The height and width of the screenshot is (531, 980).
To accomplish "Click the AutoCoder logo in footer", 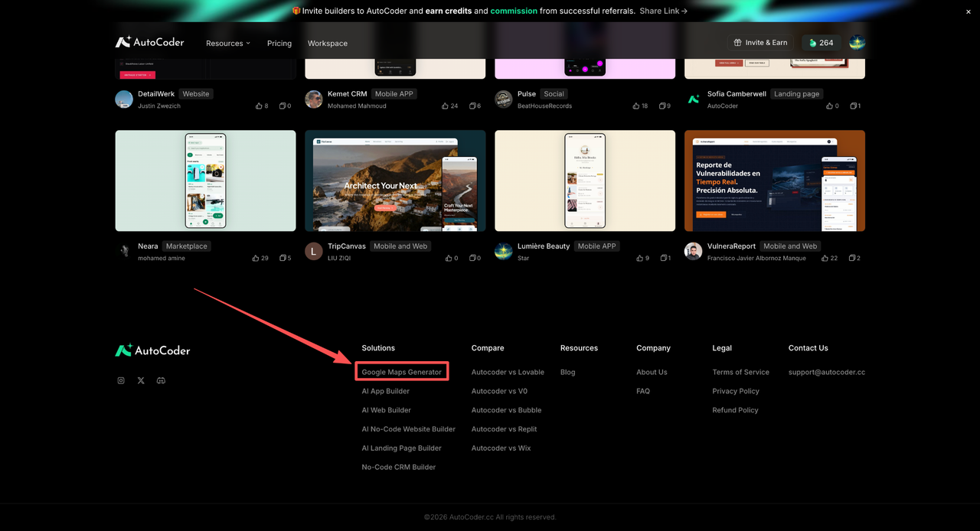I will tap(152, 350).
